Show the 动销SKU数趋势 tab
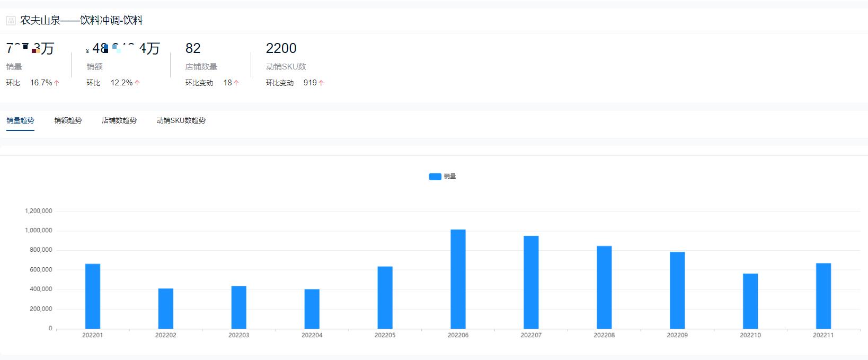The width and height of the screenshot is (868, 360). (x=181, y=121)
